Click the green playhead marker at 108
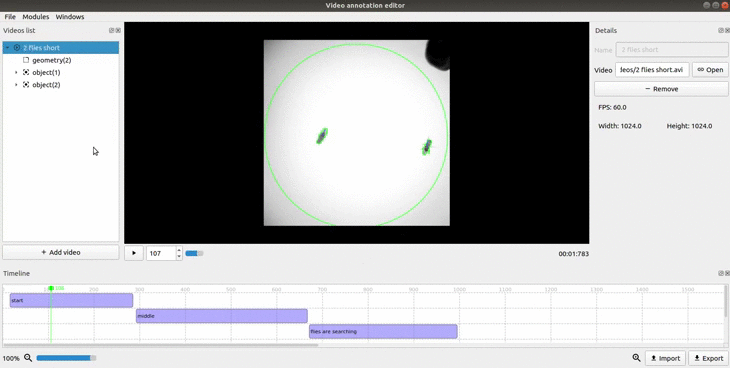The height and width of the screenshot is (368, 730). pos(51,288)
